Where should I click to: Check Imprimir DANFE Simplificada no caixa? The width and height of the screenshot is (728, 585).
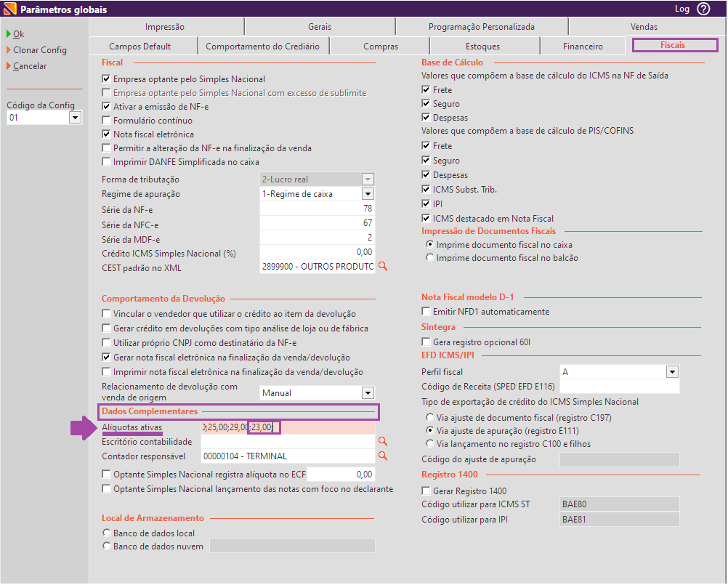click(106, 161)
